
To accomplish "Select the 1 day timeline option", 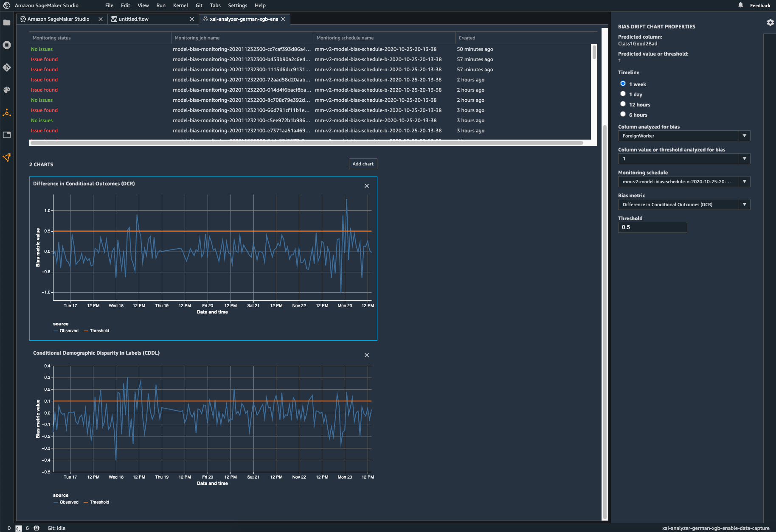I will (x=623, y=93).
